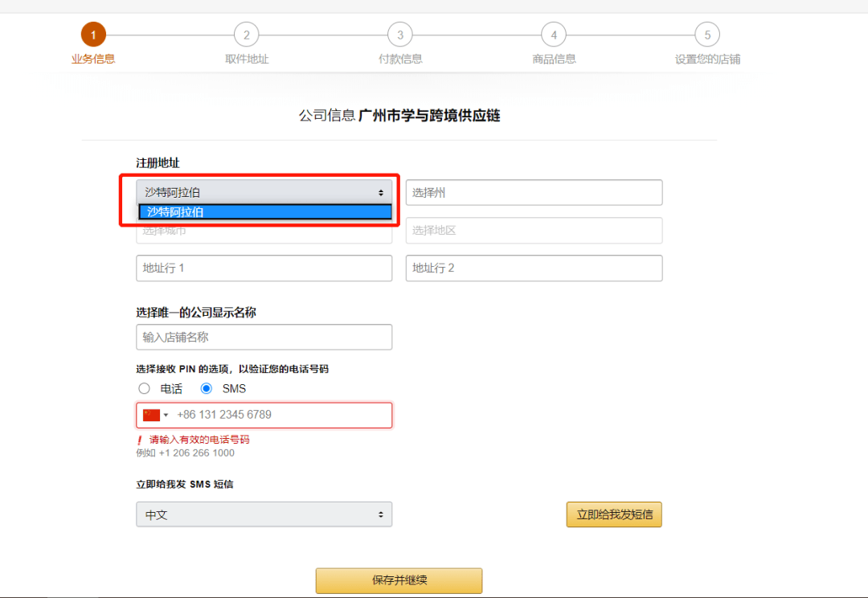This screenshot has width=868, height=598.
Task: Click the 地址行 2 input
Action: click(x=534, y=268)
